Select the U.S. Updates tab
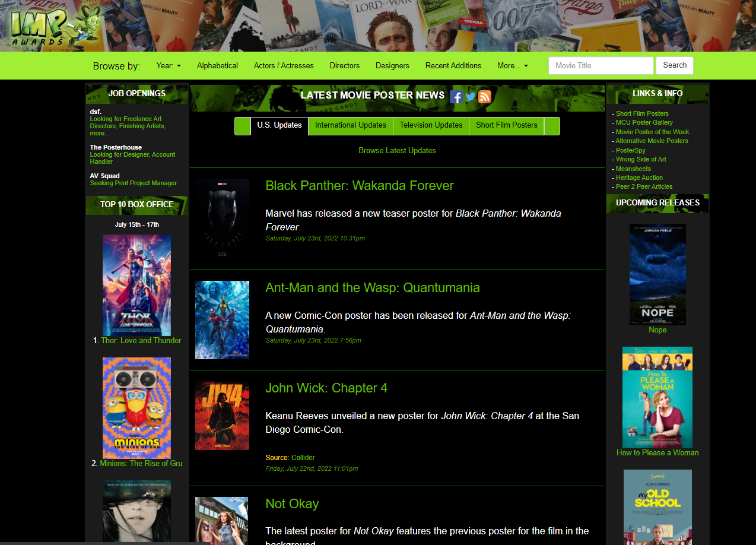Viewport: 756px width, 545px height. pos(279,125)
